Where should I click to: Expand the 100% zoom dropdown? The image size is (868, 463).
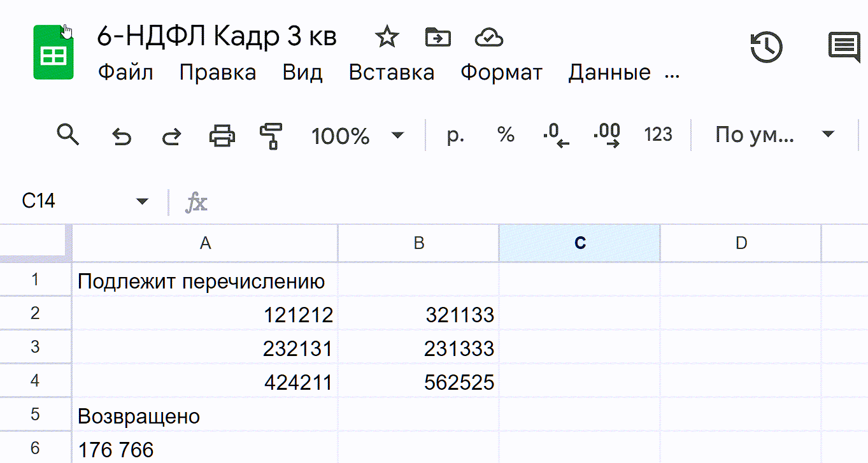357,136
